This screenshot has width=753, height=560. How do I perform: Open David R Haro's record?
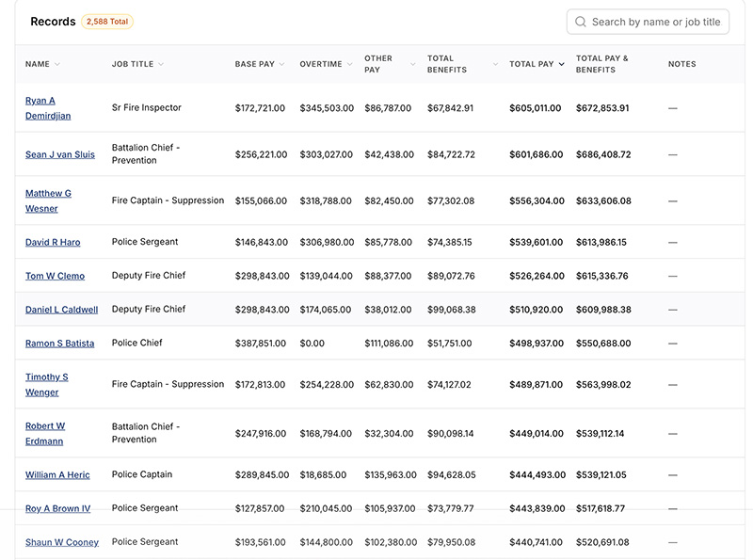(x=53, y=242)
